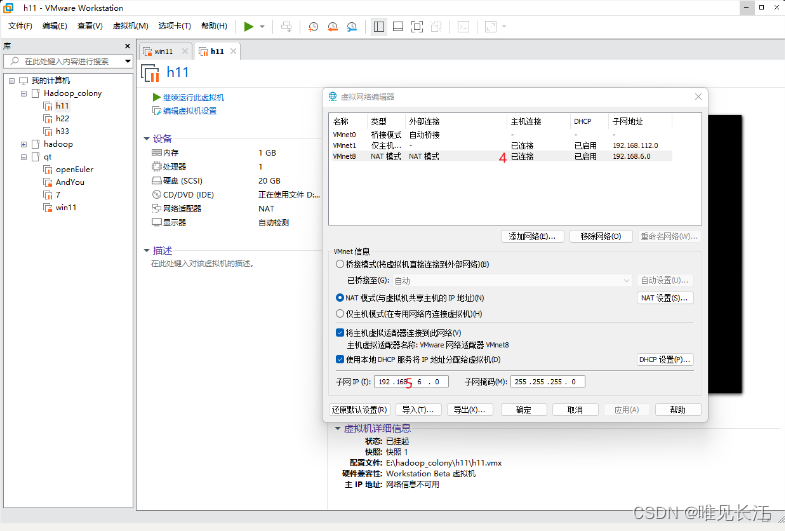Open the 查看(V) menu
The image size is (785, 531).
pos(90,26)
